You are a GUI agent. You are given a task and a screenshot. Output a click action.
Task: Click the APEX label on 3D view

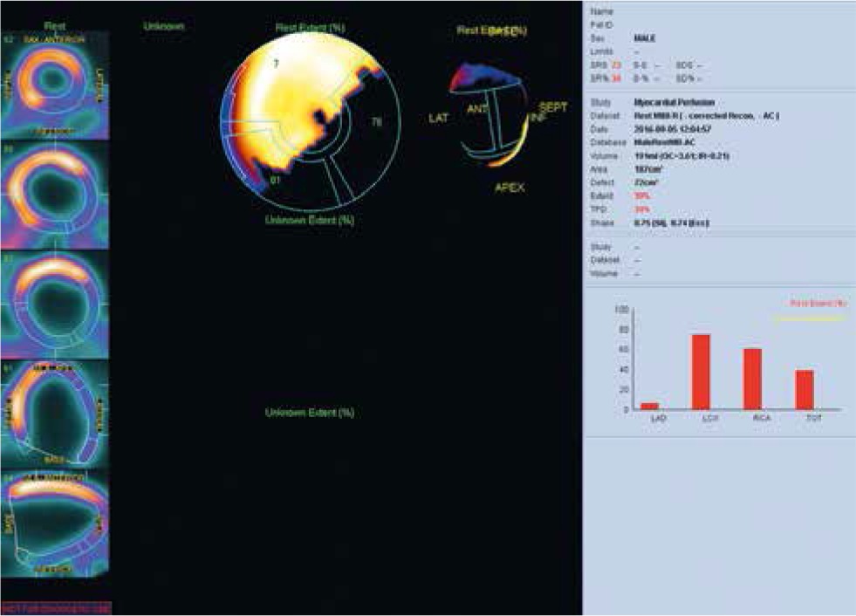[510, 188]
